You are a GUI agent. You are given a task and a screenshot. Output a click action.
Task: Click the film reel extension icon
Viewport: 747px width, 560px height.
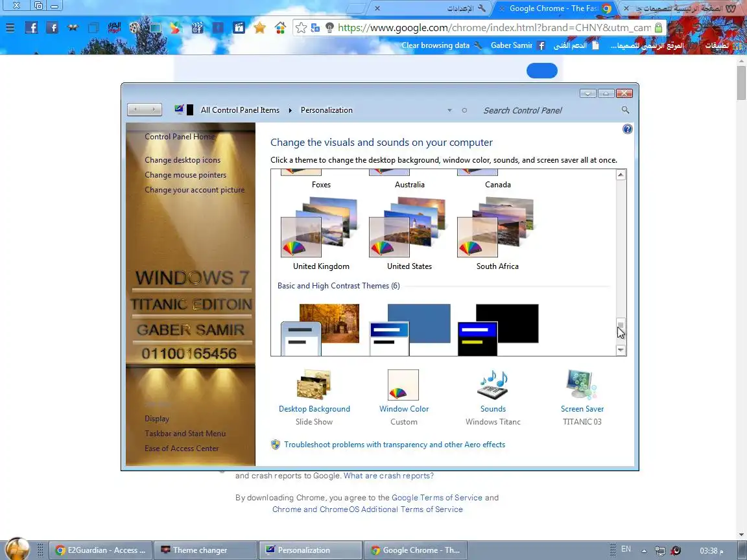(135, 28)
